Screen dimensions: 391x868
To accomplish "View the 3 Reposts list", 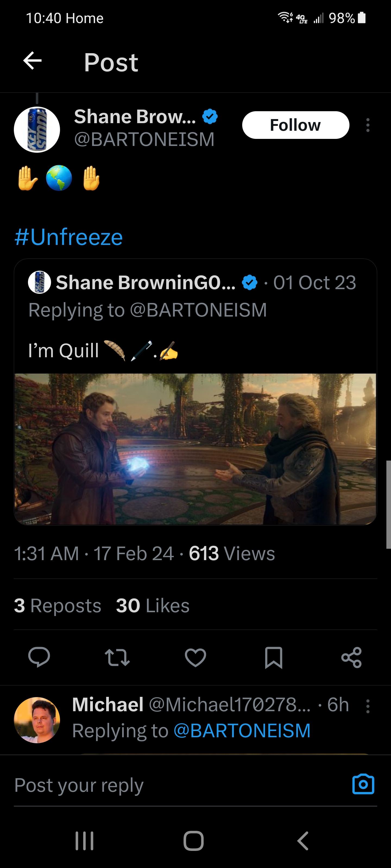I will [58, 605].
